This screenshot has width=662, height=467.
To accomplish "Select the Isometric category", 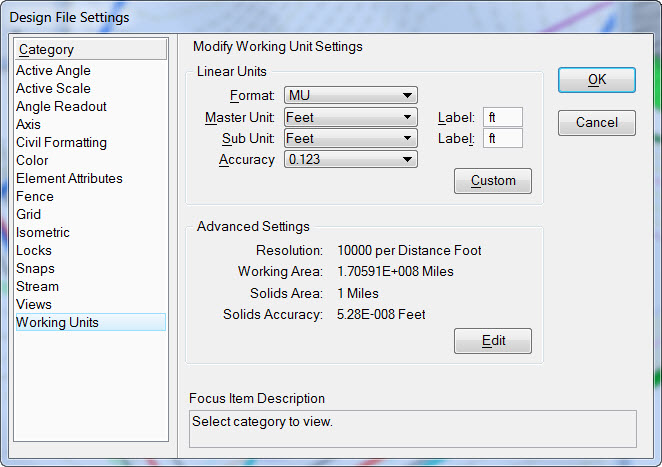I will click(x=43, y=232).
